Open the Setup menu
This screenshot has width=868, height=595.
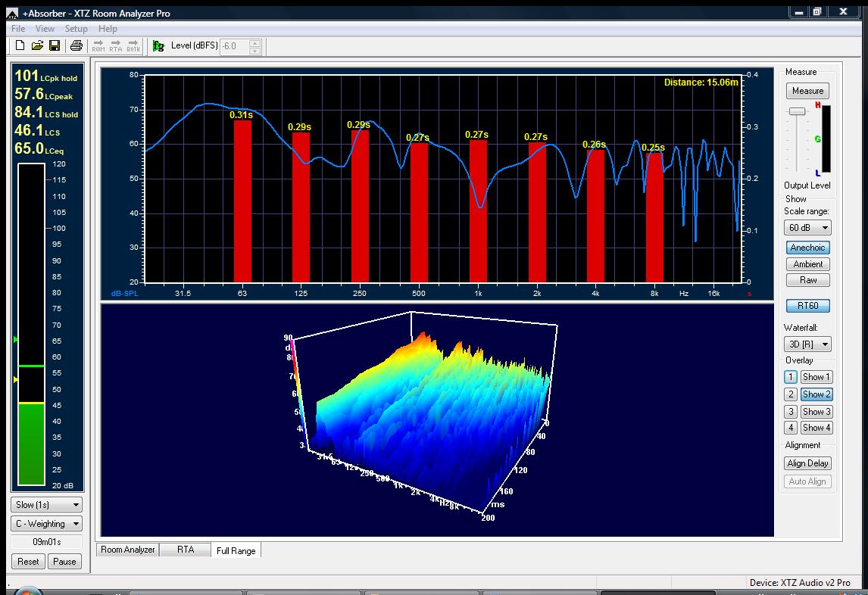76,29
